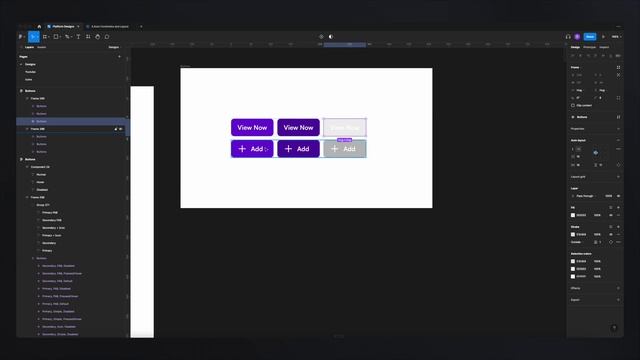Add a new page with plus icon

pyautogui.click(x=119, y=57)
